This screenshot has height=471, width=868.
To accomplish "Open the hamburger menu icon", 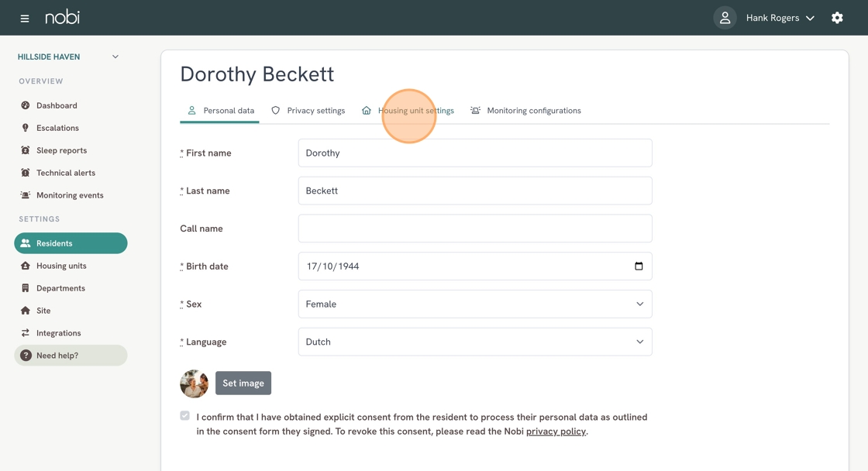I will (24, 19).
